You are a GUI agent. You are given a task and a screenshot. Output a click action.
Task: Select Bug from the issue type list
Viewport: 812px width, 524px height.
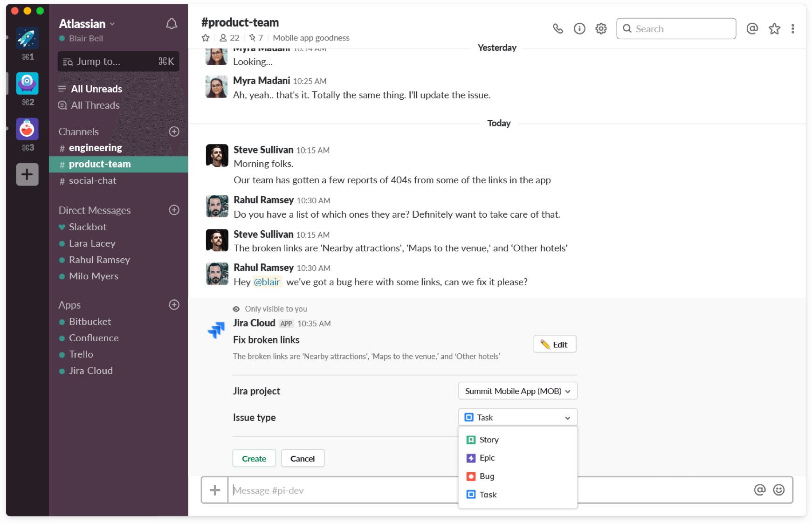(487, 476)
